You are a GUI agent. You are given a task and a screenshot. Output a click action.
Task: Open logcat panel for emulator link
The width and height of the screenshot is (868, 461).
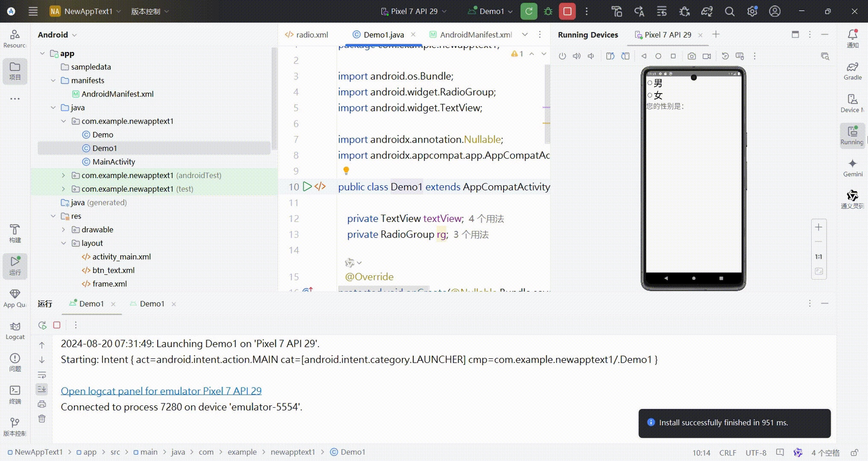(161, 391)
